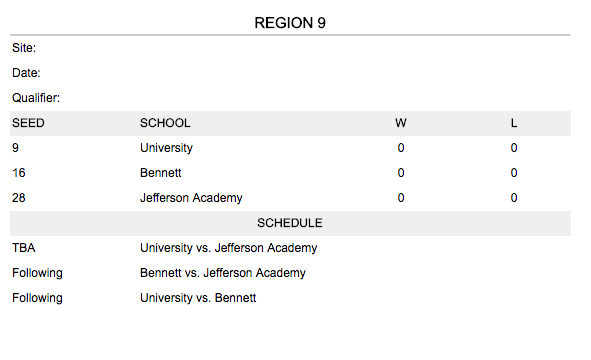Click the REGION 9 heading
Viewport: 591px width, 360px height.
(x=289, y=23)
